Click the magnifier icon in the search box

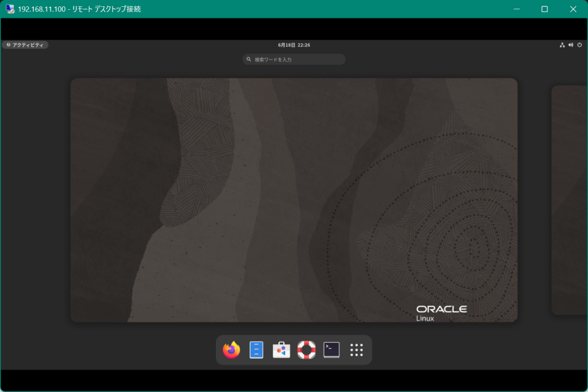249,59
